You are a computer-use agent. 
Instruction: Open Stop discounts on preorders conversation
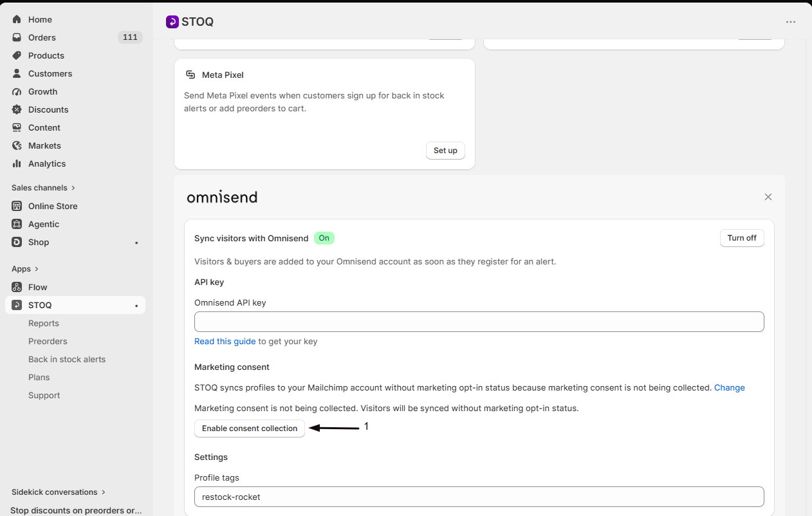76,510
